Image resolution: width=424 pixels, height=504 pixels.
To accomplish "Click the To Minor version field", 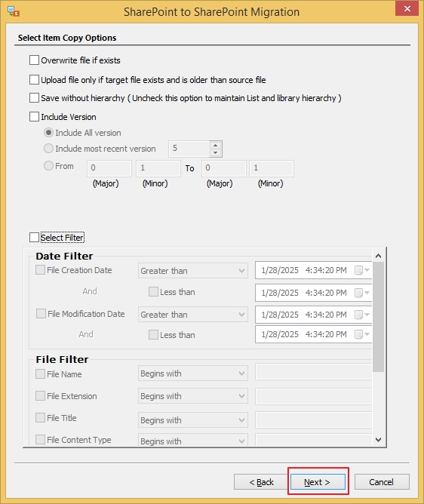I will click(x=272, y=168).
